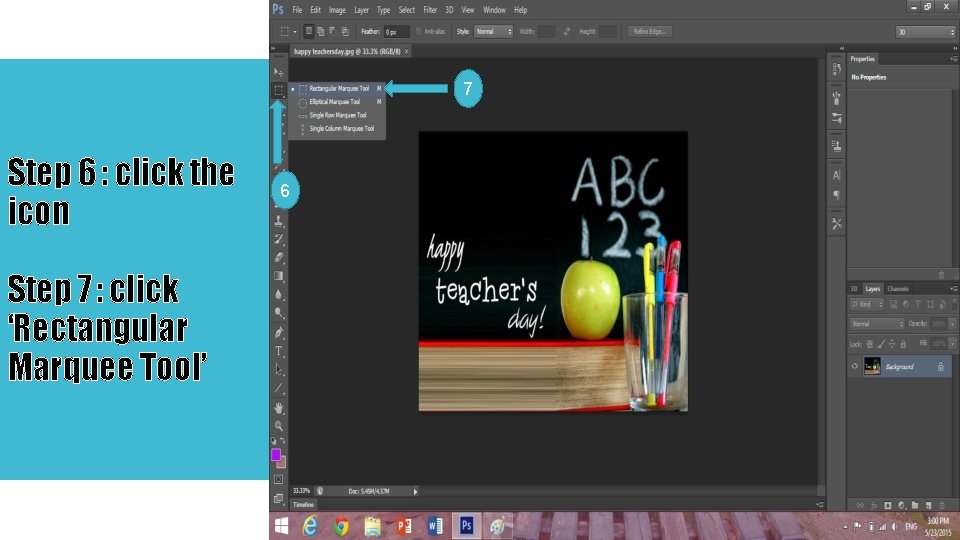Viewport: 960px width, 540px height.
Task: Select the Type tool
Action: tap(279, 351)
